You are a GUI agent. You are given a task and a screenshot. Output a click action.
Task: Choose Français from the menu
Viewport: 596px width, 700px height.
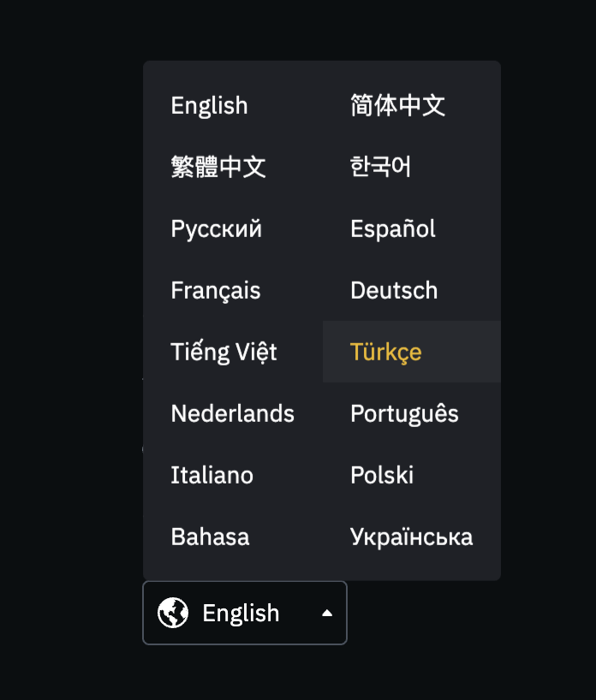pos(216,291)
